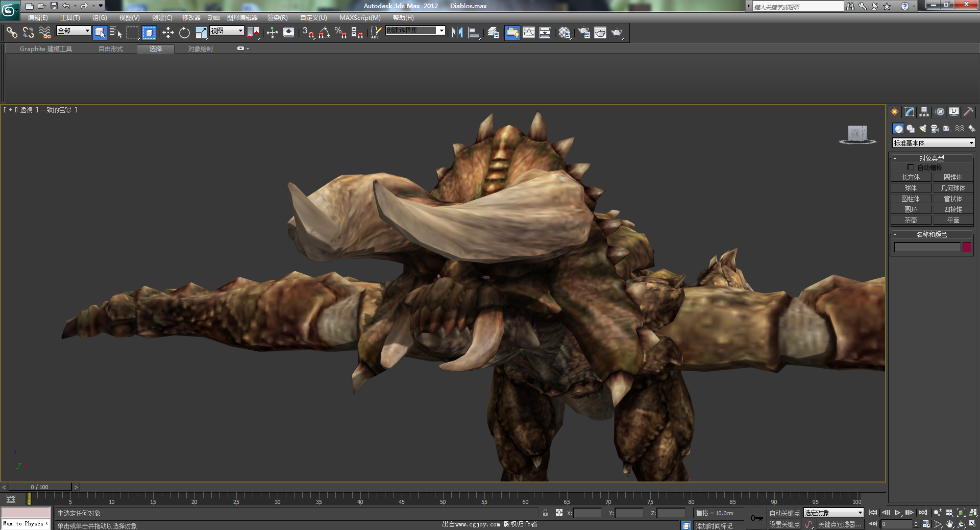Viewport: 980px width, 530px height.
Task: Click the object color swatch
Action: [967, 247]
